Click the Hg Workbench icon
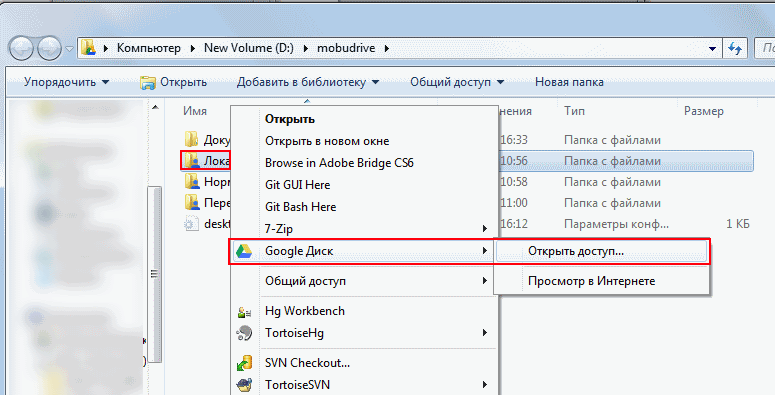 [245, 311]
